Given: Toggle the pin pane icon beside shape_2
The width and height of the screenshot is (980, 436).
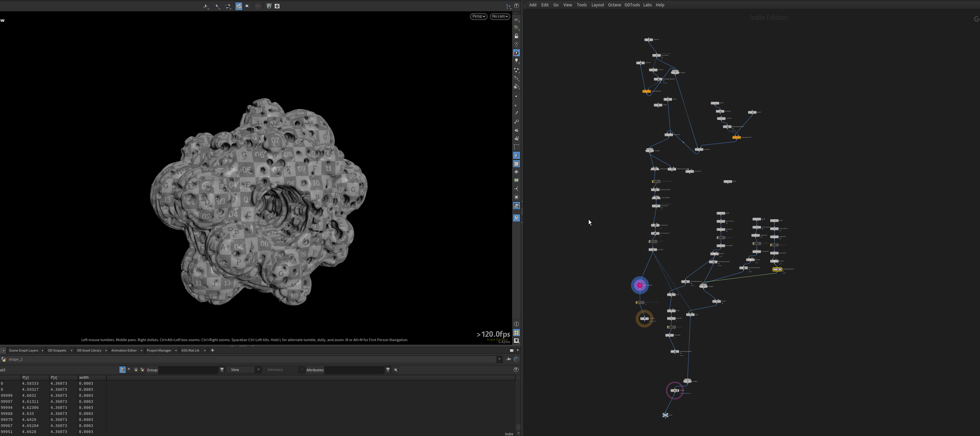Looking at the screenshot, I should coord(509,359).
